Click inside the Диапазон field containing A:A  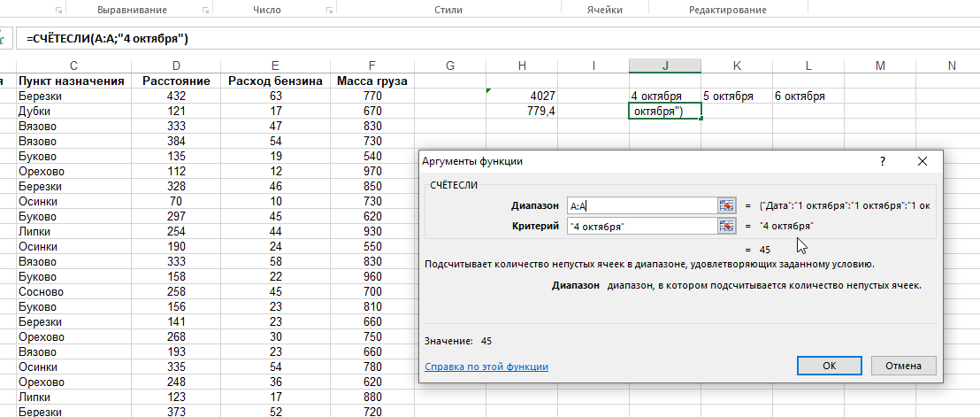(642, 205)
